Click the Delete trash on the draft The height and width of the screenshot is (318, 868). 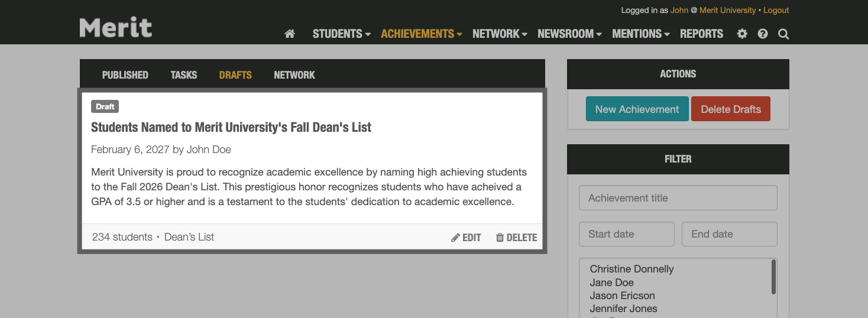point(516,238)
